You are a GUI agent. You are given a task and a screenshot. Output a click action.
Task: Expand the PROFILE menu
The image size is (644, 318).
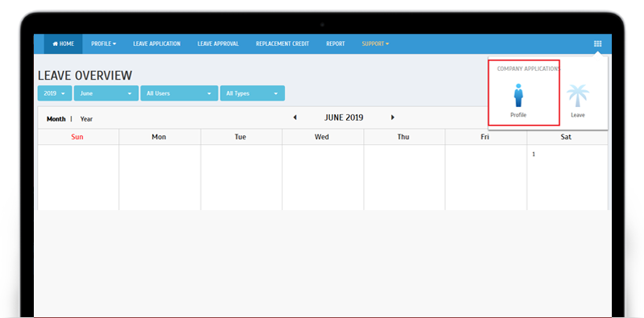pyautogui.click(x=104, y=43)
